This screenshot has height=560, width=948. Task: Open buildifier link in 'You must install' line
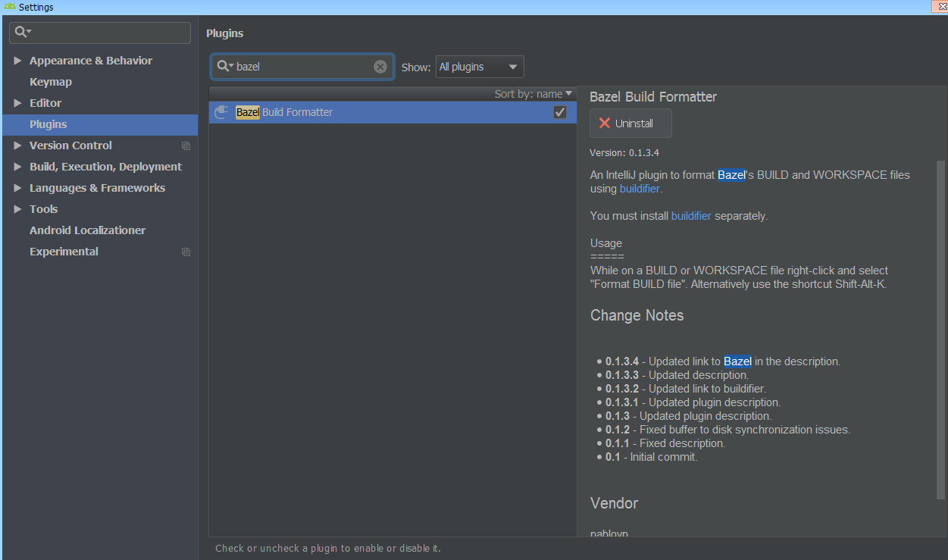coord(691,216)
